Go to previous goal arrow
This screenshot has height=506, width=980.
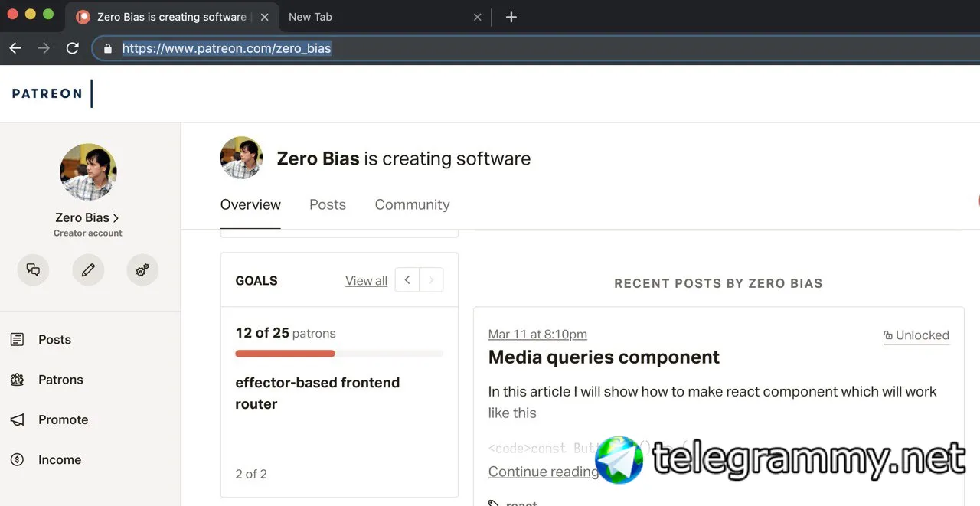coord(407,280)
